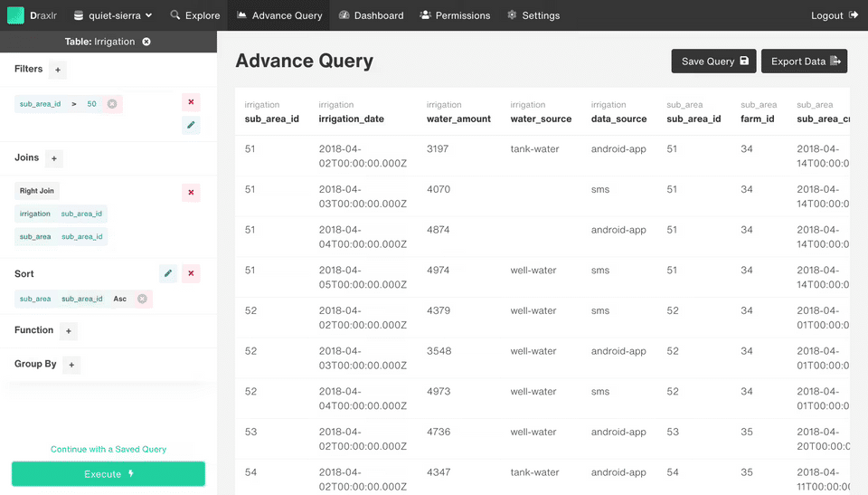Add a new filter with the plus icon
The image size is (868, 495).
tap(58, 70)
